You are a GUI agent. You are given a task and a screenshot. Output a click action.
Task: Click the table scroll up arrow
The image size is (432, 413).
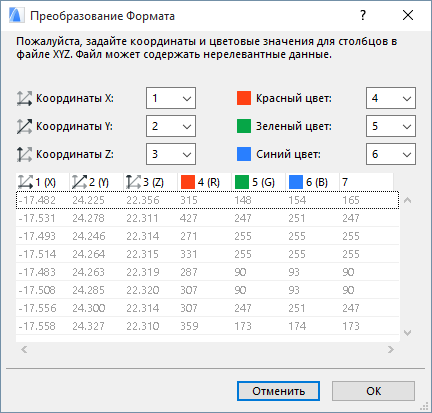click(x=407, y=200)
